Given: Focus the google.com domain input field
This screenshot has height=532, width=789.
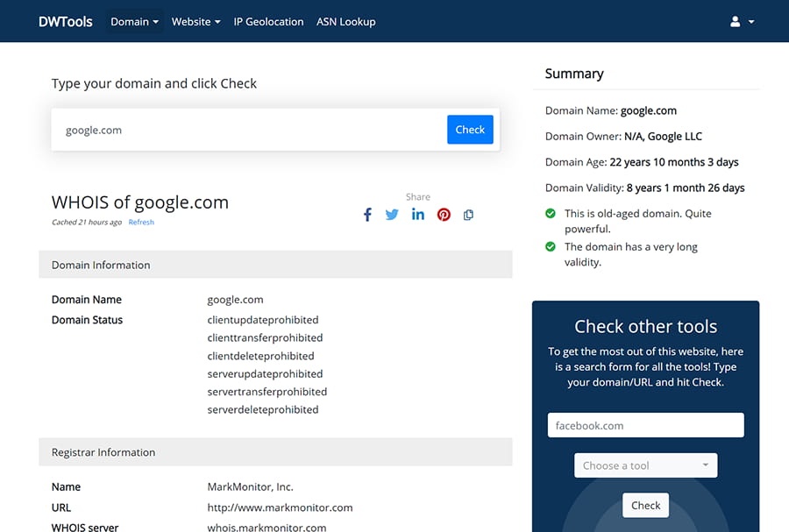Looking at the screenshot, I should coord(249,130).
